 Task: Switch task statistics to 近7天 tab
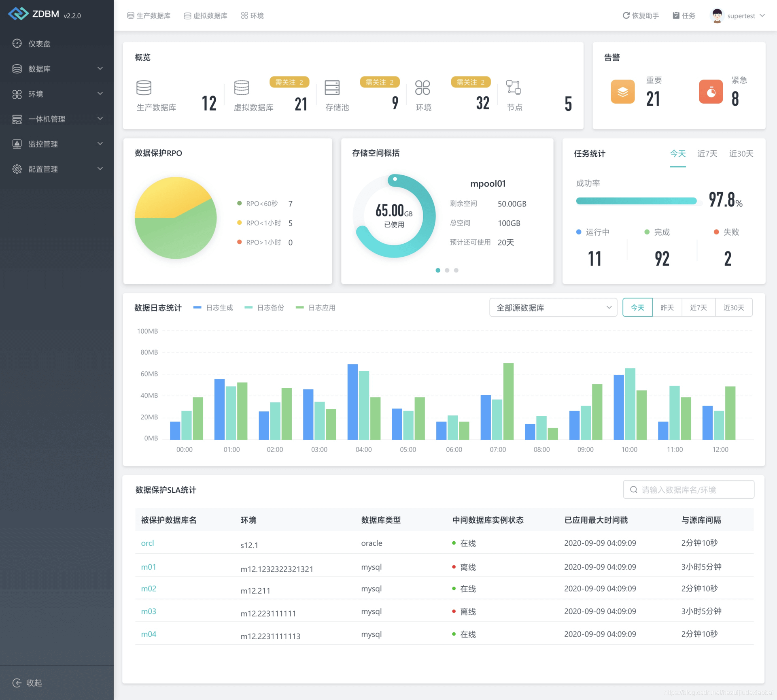pyautogui.click(x=707, y=154)
